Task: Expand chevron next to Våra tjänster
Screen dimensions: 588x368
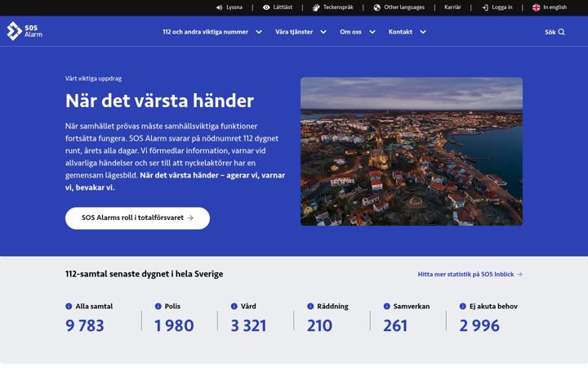Action: (x=323, y=32)
